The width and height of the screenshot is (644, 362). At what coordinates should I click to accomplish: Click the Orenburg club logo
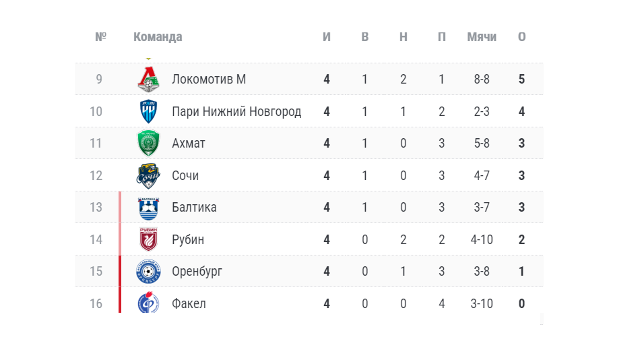pyautogui.click(x=149, y=272)
